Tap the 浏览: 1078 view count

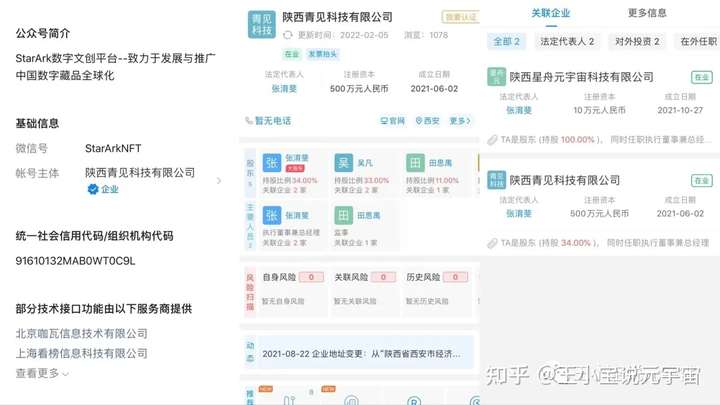click(426, 35)
